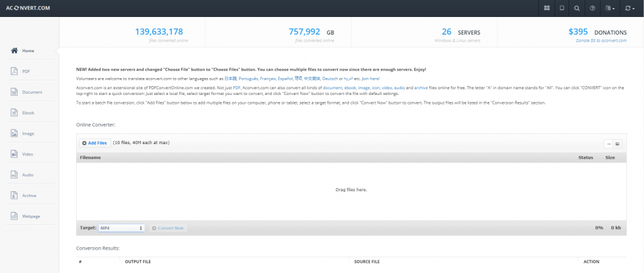Click the tablet device icon in top bar

tap(562, 8)
